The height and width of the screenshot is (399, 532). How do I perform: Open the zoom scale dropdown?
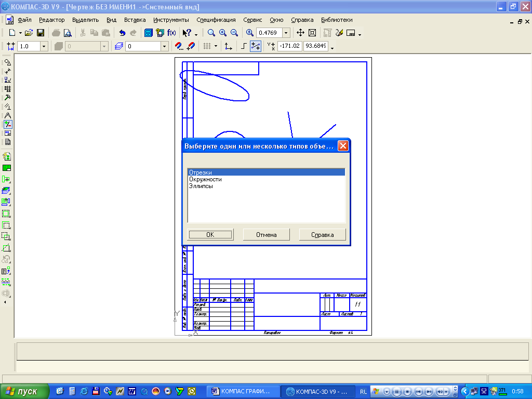coord(286,33)
